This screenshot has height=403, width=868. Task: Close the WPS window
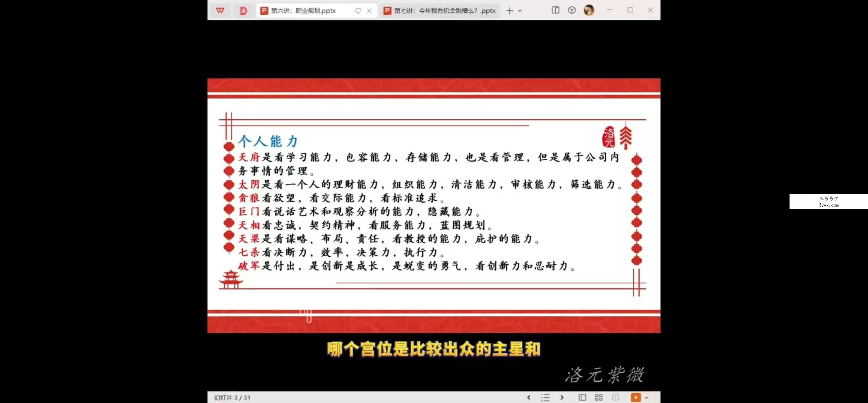(650, 10)
